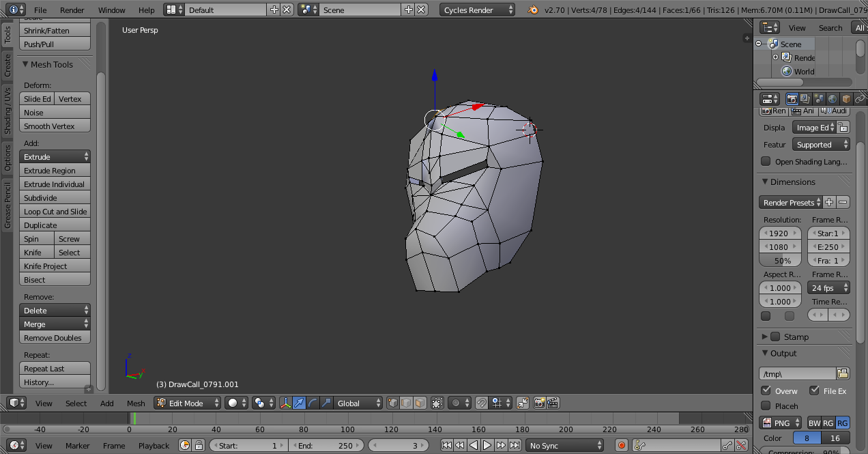Enable Open Shading Language checkbox

pos(766,161)
